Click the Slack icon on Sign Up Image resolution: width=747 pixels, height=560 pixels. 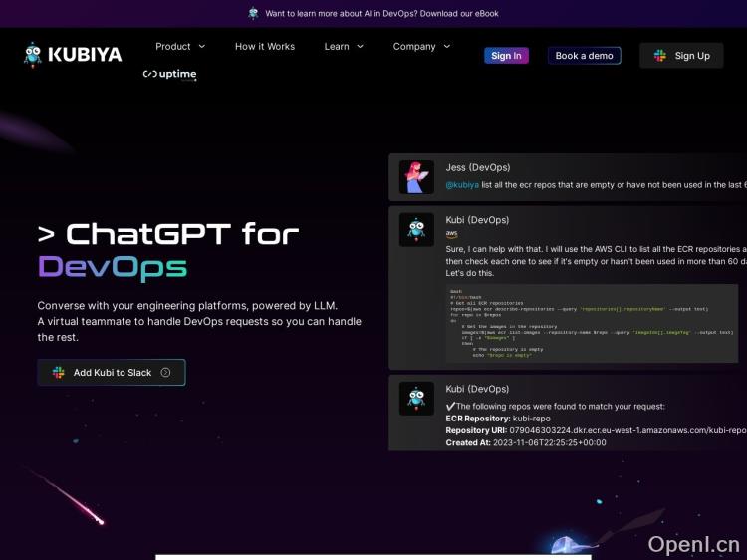[x=660, y=56]
